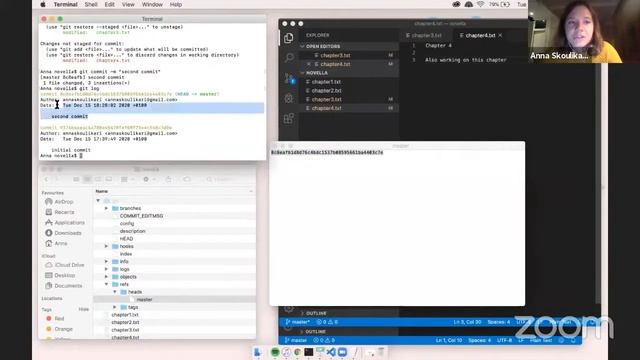Expand the hooks folder in Finder
Screen dimensions: 640x360
(x=107, y=247)
